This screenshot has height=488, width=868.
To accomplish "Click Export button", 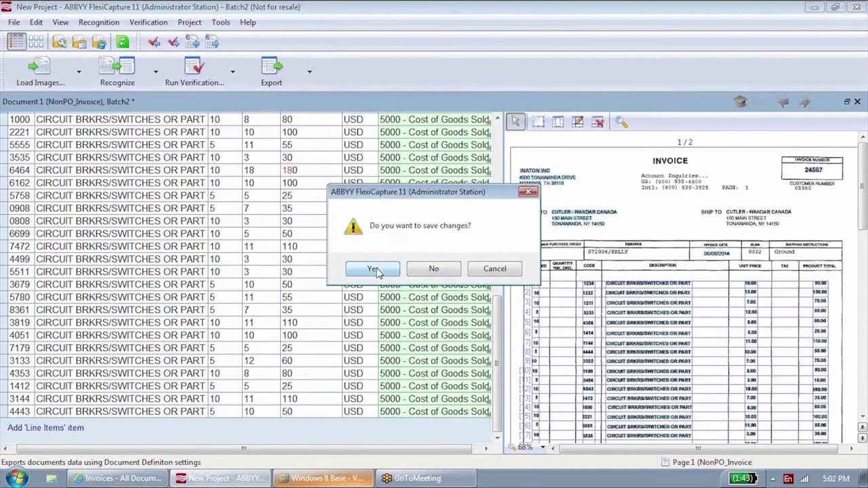I will pyautogui.click(x=271, y=73).
